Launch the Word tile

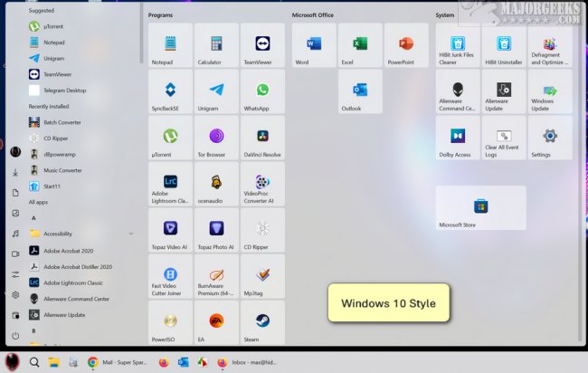[314, 45]
